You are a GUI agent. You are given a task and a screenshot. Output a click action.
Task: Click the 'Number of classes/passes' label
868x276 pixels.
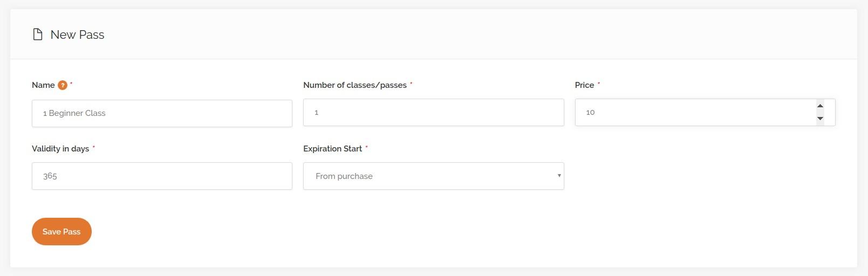(355, 85)
